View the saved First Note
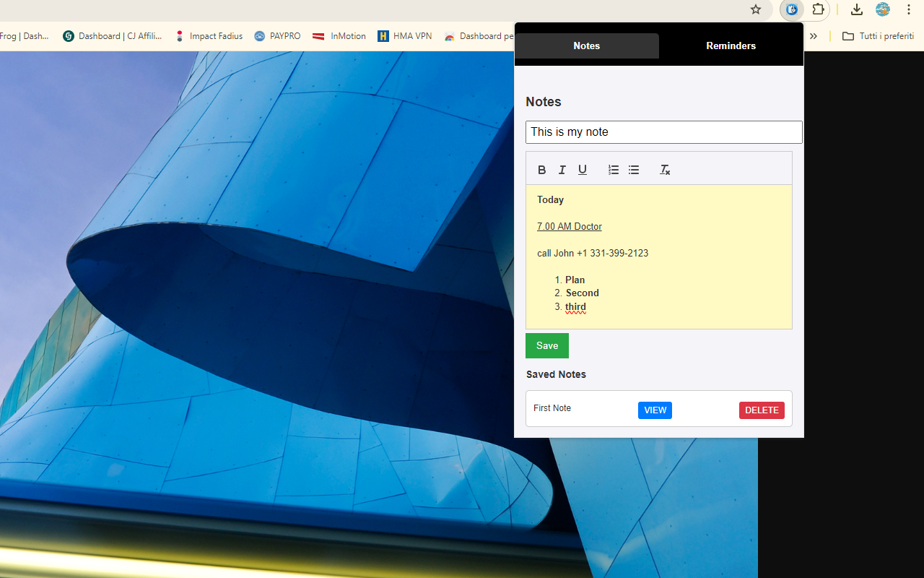This screenshot has width=924, height=578. click(x=655, y=410)
